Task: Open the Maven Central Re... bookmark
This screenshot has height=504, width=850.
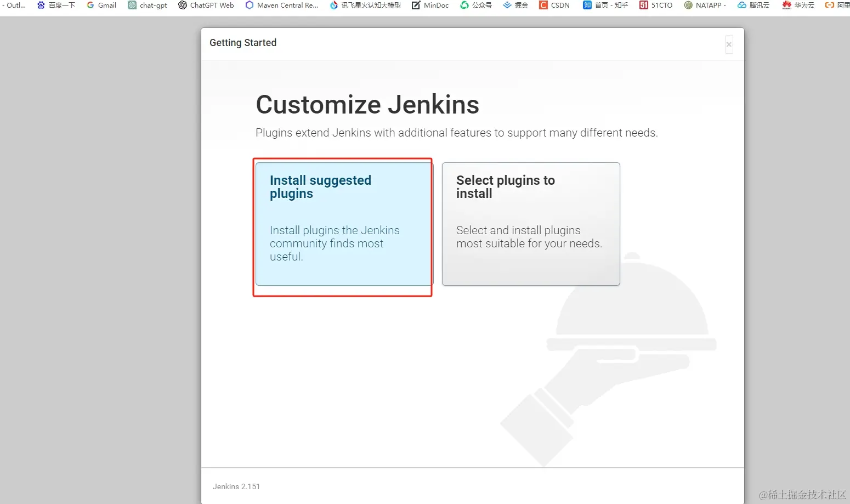Action: click(x=281, y=5)
